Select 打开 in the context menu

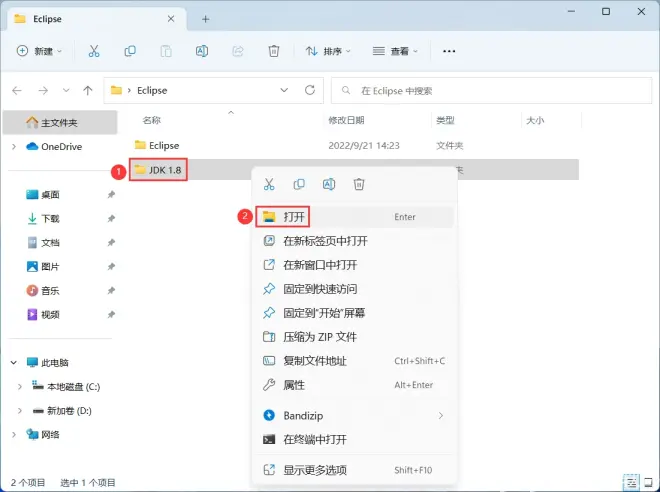click(354, 217)
